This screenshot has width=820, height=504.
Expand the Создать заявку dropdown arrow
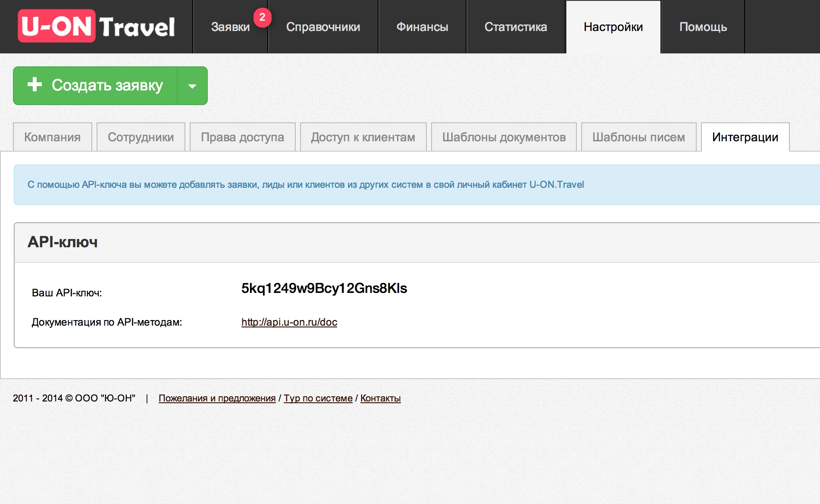(x=192, y=86)
